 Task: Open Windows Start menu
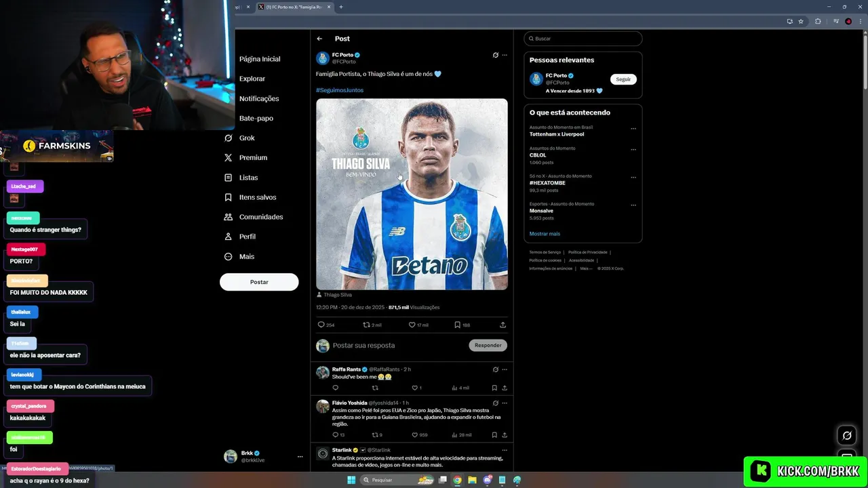tap(351, 480)
